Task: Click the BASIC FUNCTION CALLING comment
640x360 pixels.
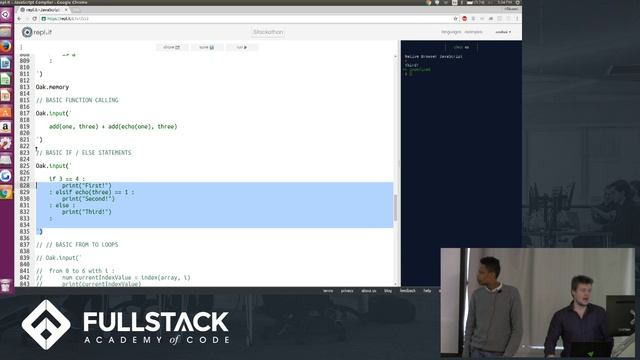Action: pyautogui.click(x=77, y=100)
